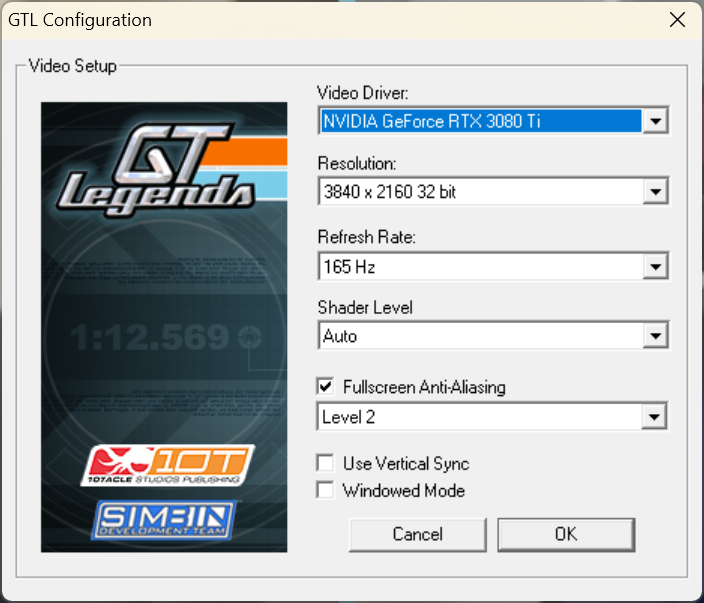Screen dimensions: 704x603
Task: Click the 10tacle Studios Publishing logo
Action: [x=167, y=465]
